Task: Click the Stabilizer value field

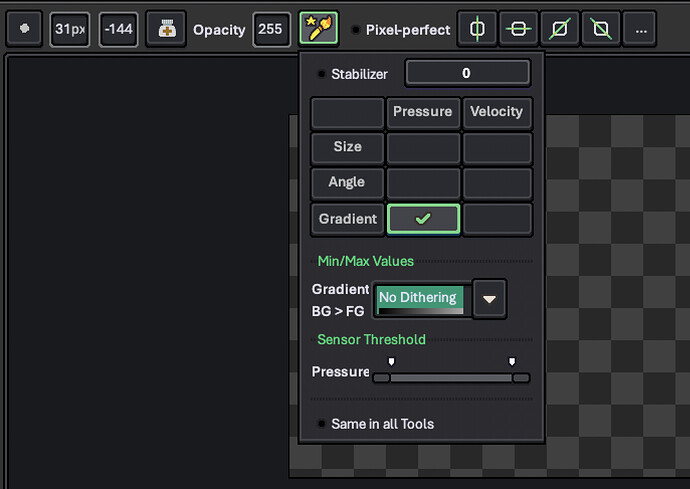Action: tap(467, 73)
